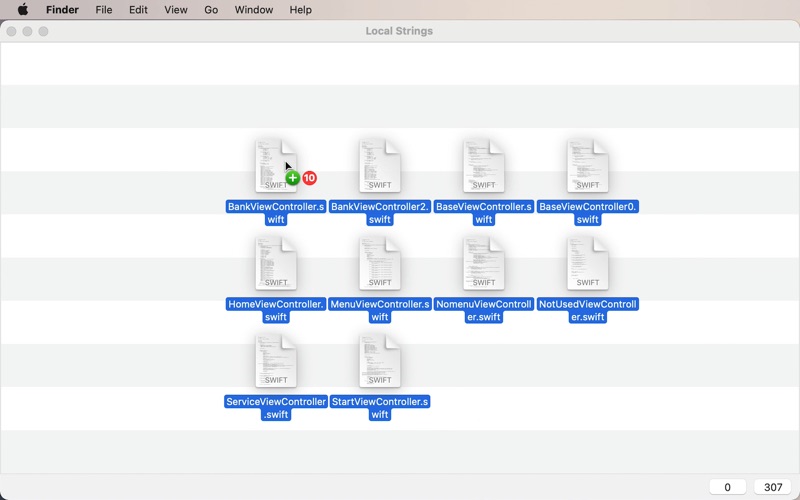Click the BaseViewController.swift filename label
The height and width of the screenshot is (500, 800).
point(484,213)
